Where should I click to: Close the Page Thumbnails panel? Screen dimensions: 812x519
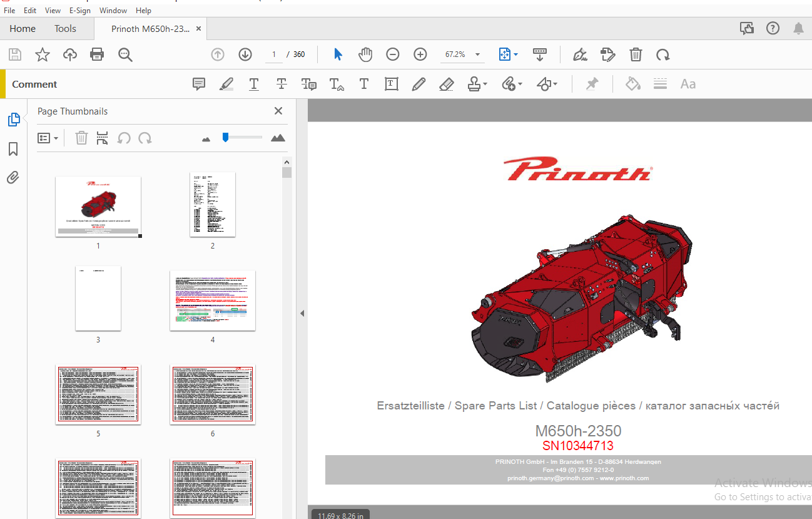278,111
